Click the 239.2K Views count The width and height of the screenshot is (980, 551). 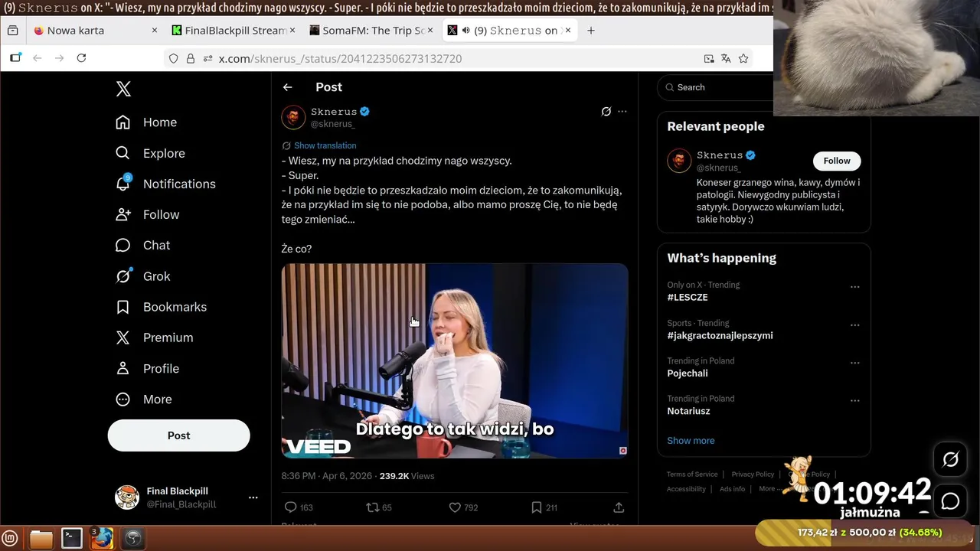coord(407,476)
